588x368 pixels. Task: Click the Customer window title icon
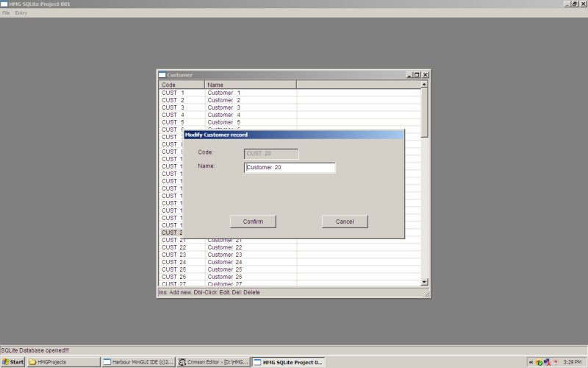click(162, 75)
